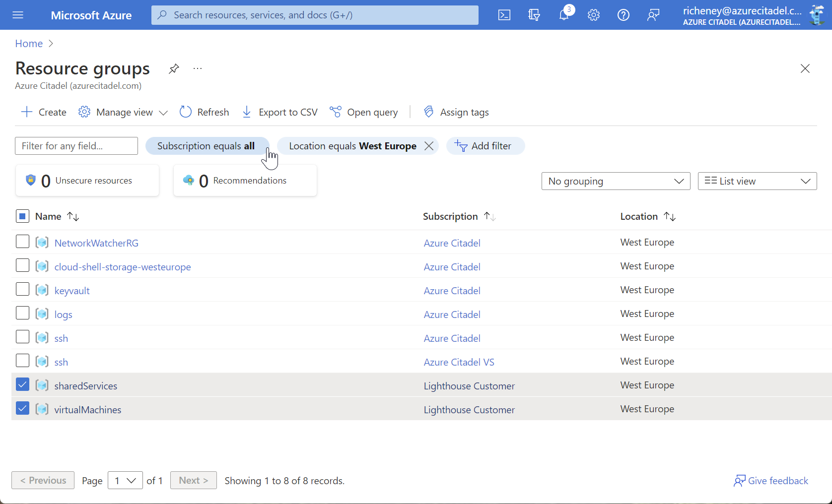Check the keyvault resource group checkbox
The image size is (832, 504).
22,289
